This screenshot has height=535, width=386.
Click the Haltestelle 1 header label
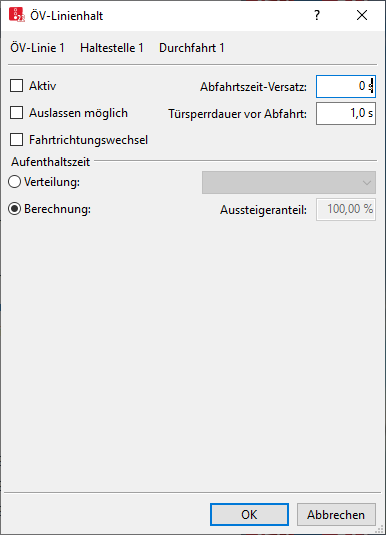tap(112, 48)
